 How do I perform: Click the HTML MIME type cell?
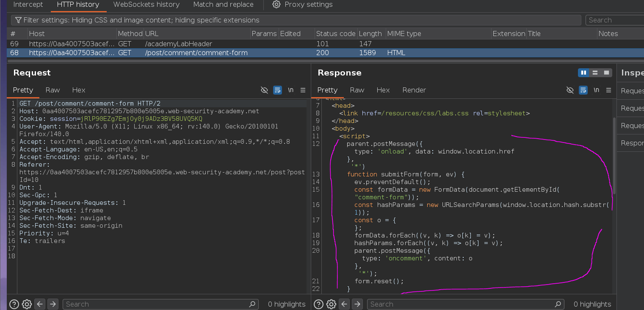point(396,53)
